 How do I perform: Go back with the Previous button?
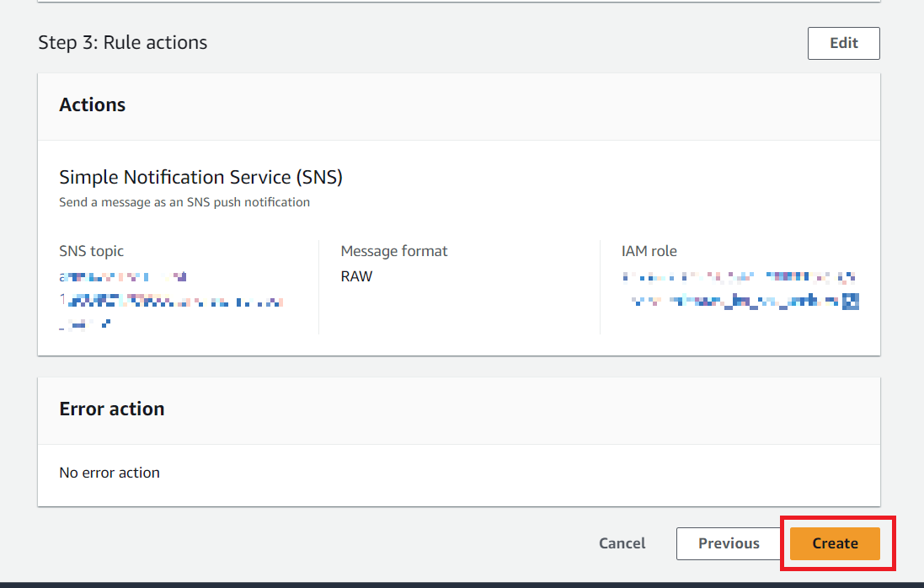click(x=729, y=543)
